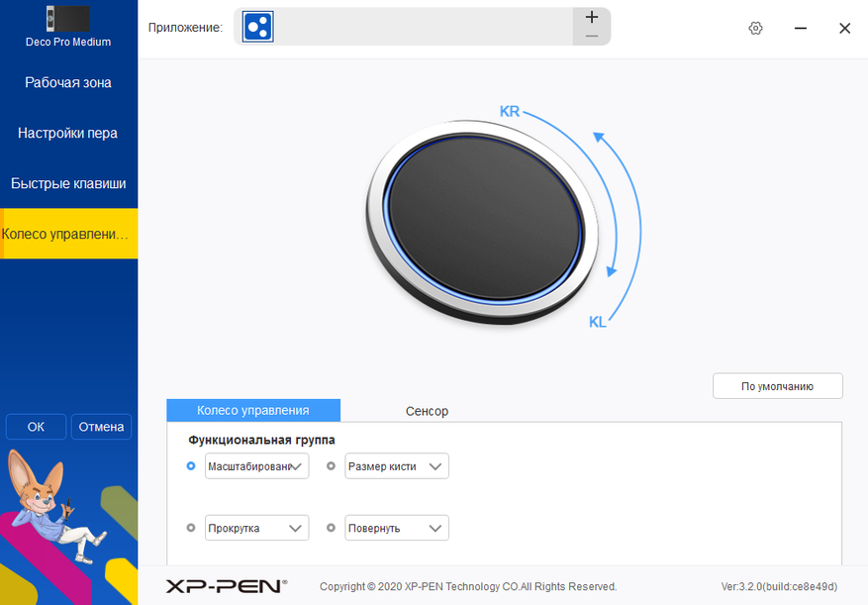
Task: Add an application with the plus button
Action: (x=592, y=17)
